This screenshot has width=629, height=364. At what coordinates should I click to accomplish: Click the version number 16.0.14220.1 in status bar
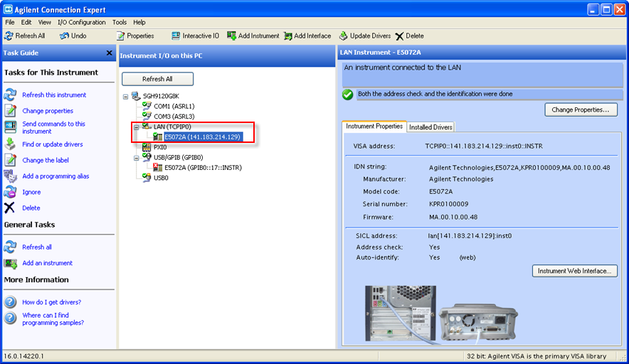click(24, 356)
